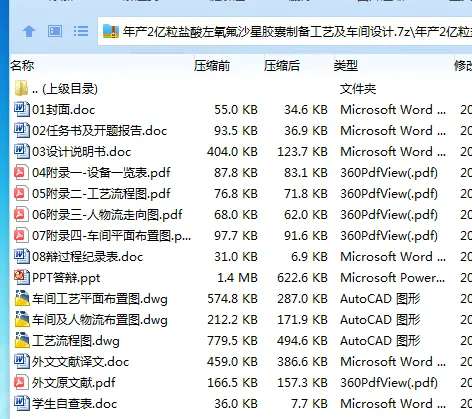472x419 pixels.
Task: Select file 学生自查表.doc
Action: [x=75, y=404]
